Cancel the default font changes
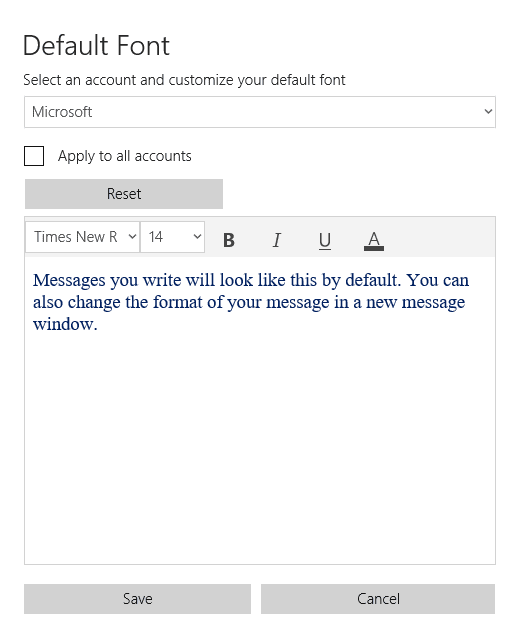518x638 pixels. coord(378,599)
